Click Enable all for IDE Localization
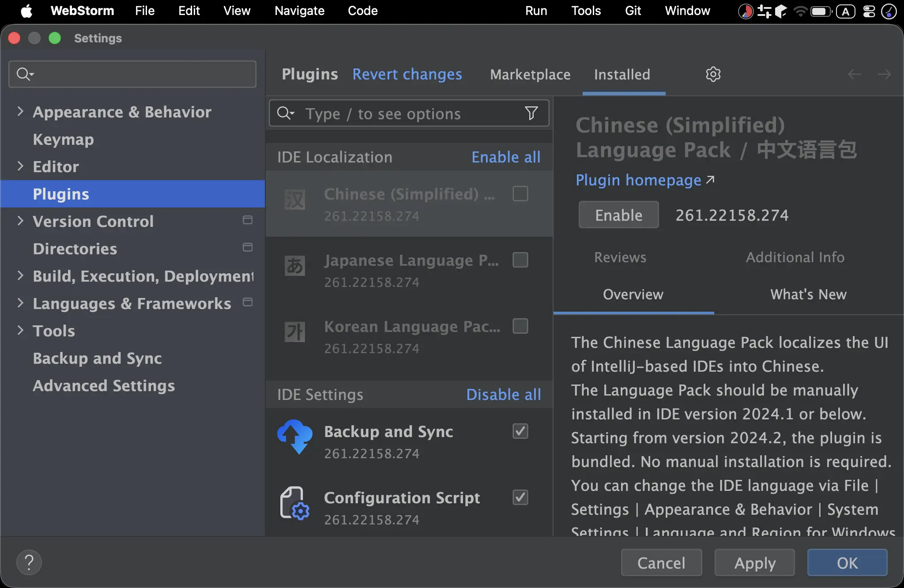 pos(506,157)
